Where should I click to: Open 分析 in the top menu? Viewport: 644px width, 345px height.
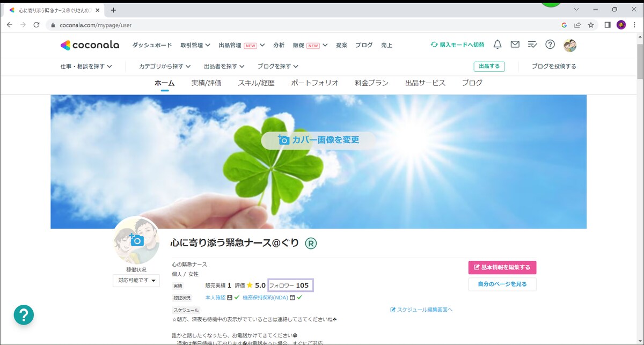pyautogui.click(x=279, y=45)
